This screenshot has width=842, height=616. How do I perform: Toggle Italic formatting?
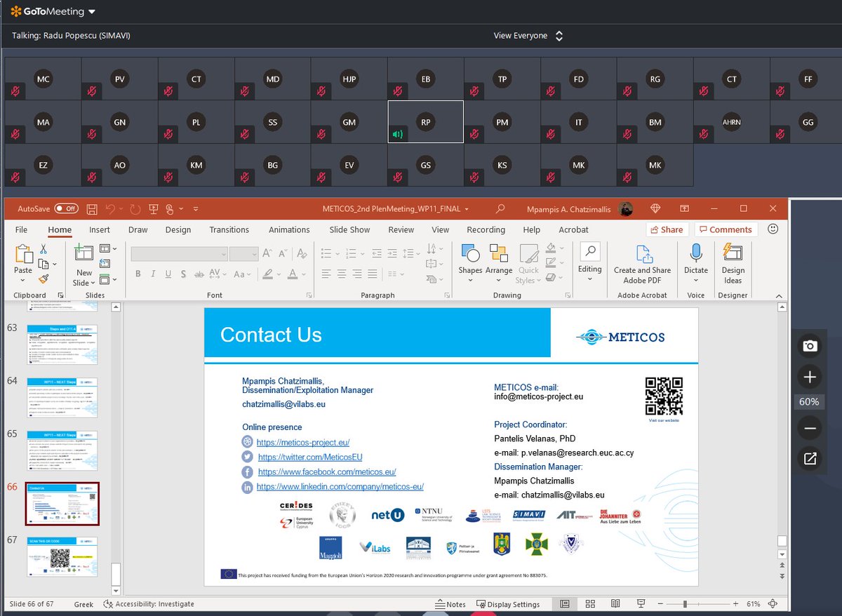[x=154, y=274]
